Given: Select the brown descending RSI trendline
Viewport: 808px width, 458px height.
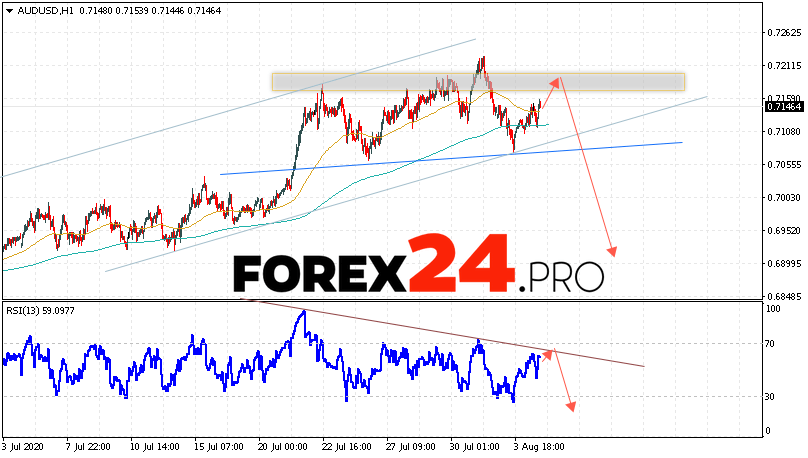Looking at the screenshot, I should pos(450,332).
